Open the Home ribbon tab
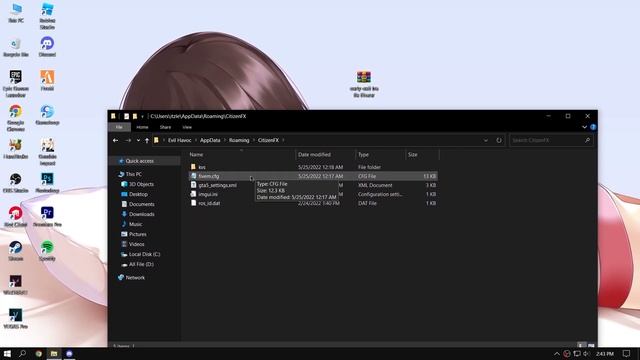 coord(142,127)
